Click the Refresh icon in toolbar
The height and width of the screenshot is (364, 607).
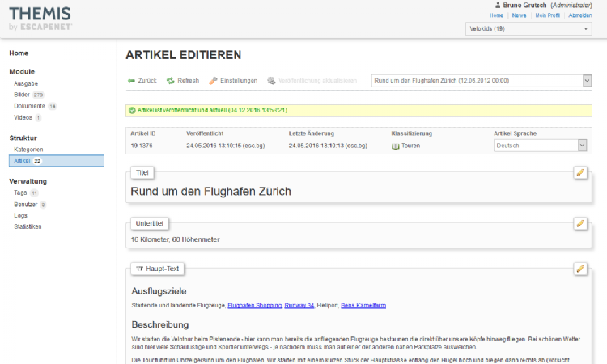(170, 81)
